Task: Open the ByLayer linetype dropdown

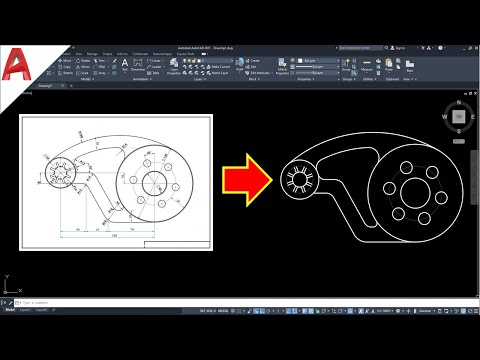Action: coord(317,73)
